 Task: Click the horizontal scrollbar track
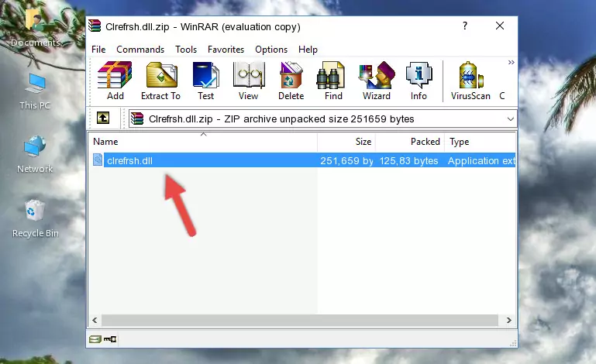pyautogui.click(x=300, y=321)
